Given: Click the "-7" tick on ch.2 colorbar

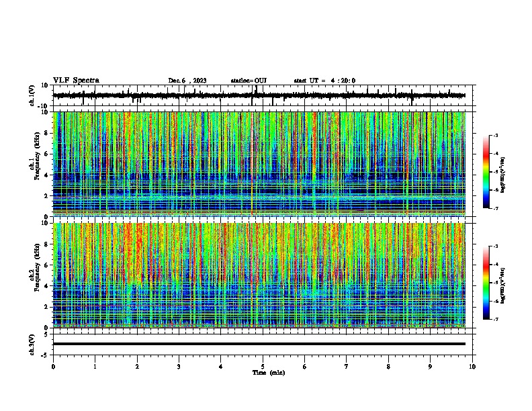Looking at the screenshot, I should [496, 320].
